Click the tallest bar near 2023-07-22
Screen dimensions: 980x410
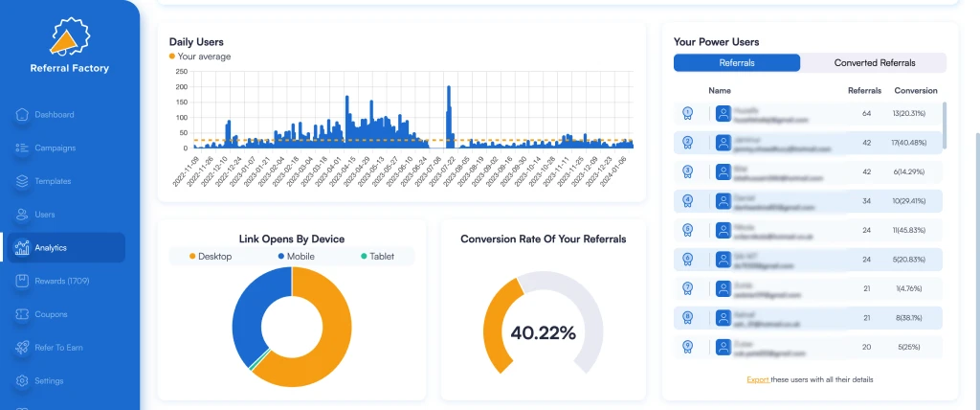pyautogui.click(x=449, y=117)
